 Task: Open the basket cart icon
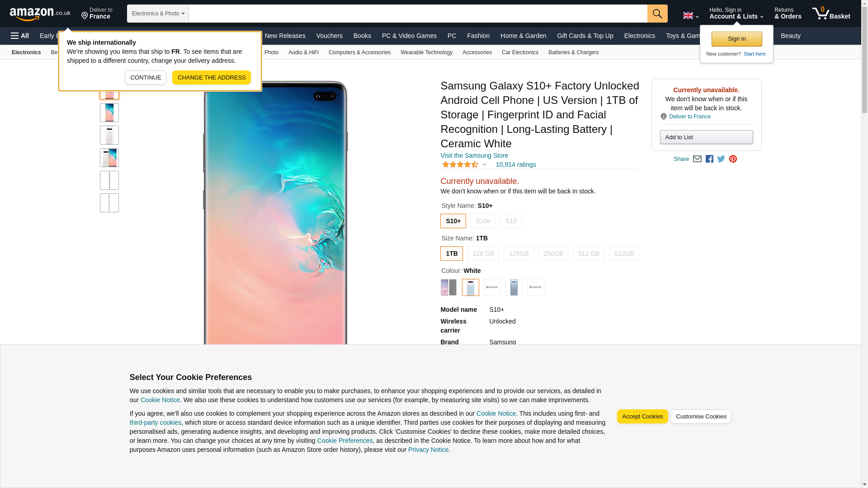tap(831, 14)
